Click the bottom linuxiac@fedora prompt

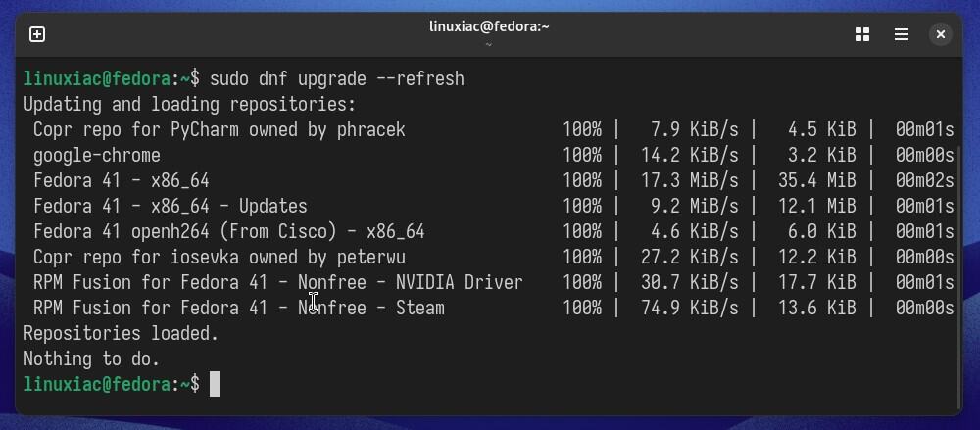[x=112, y=384]
